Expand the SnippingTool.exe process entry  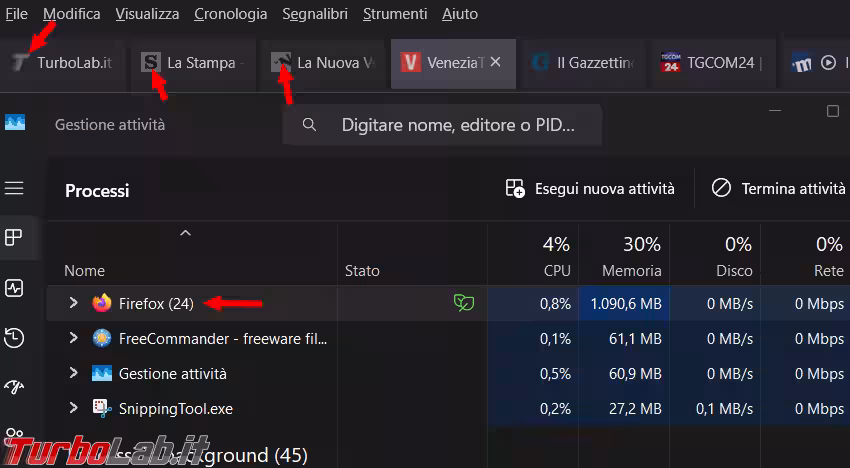tap(73, 409)
